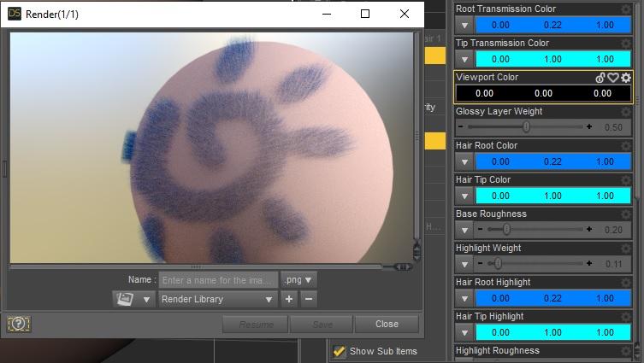
Task: Toggle the Show Sub Items checkbox
Action: [340, 351]
